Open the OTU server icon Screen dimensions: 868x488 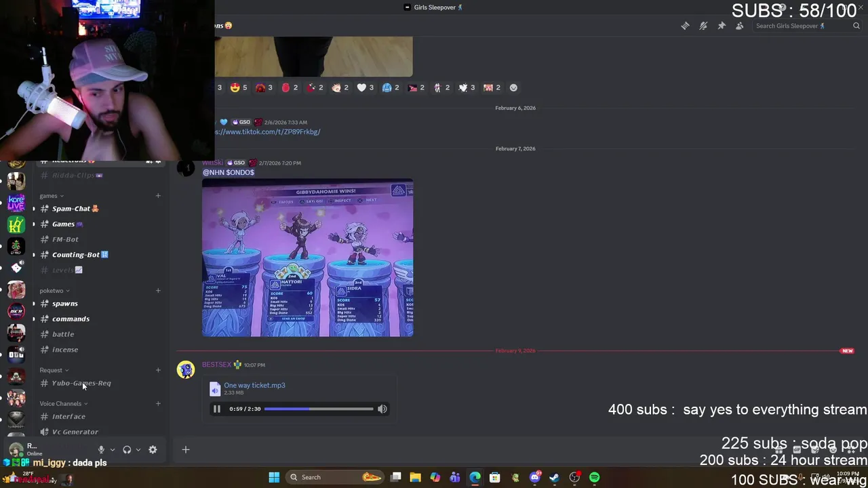tap(16, 354)
